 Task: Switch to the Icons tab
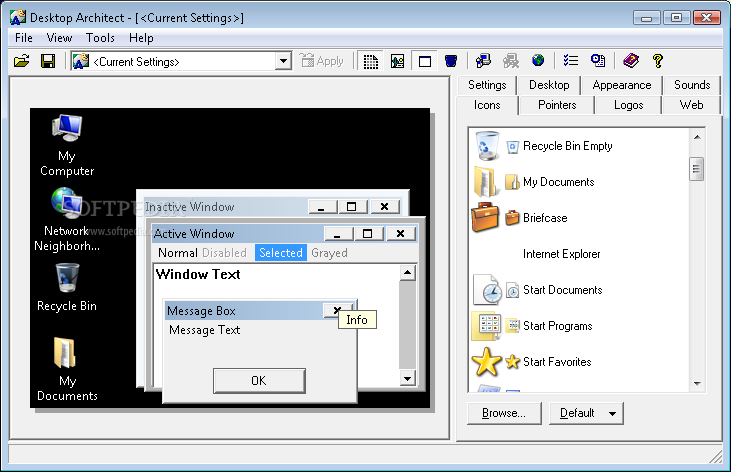point(487,105)
